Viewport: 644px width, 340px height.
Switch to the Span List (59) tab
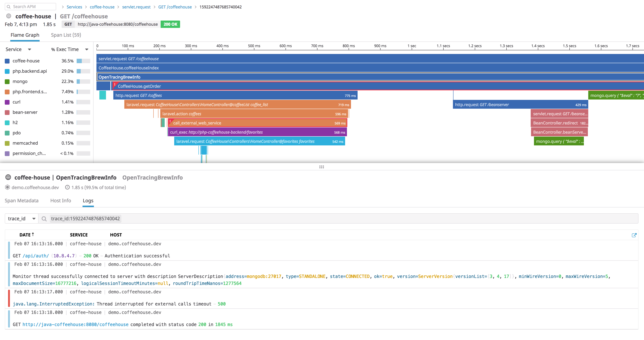[x=66, y=35]
